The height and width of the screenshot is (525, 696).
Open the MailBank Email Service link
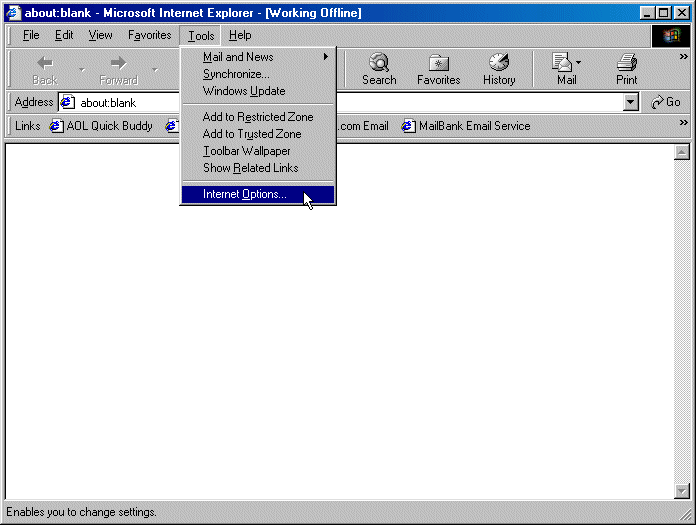[x=466, y=126]
